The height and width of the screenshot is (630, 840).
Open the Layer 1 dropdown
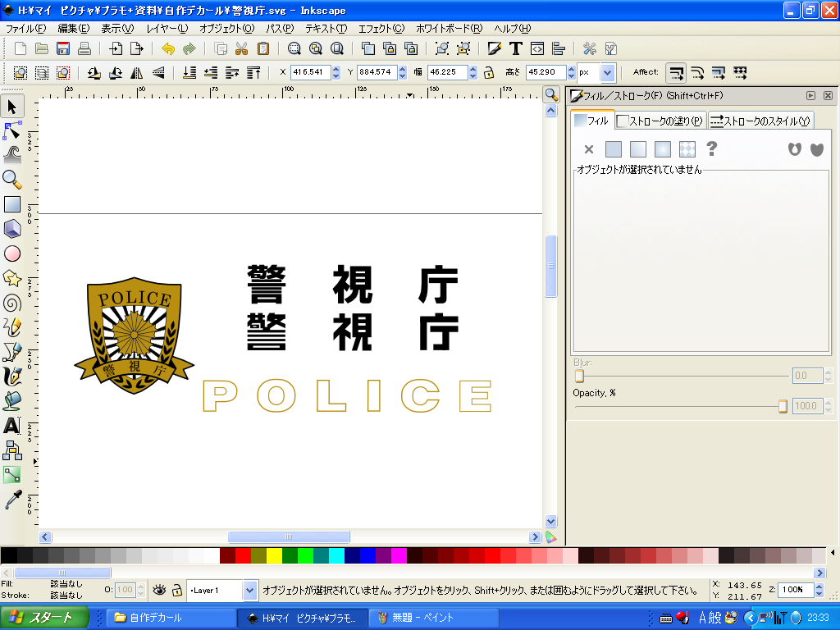point(249,591)
